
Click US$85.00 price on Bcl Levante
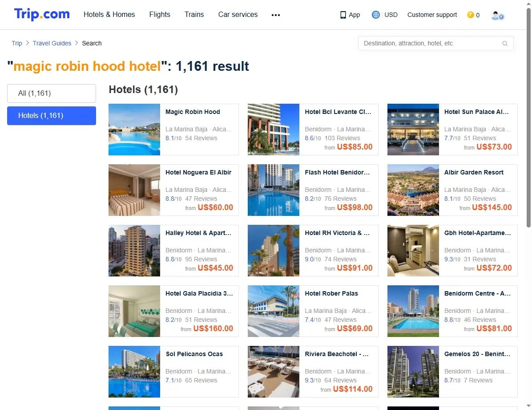(355, 147)
